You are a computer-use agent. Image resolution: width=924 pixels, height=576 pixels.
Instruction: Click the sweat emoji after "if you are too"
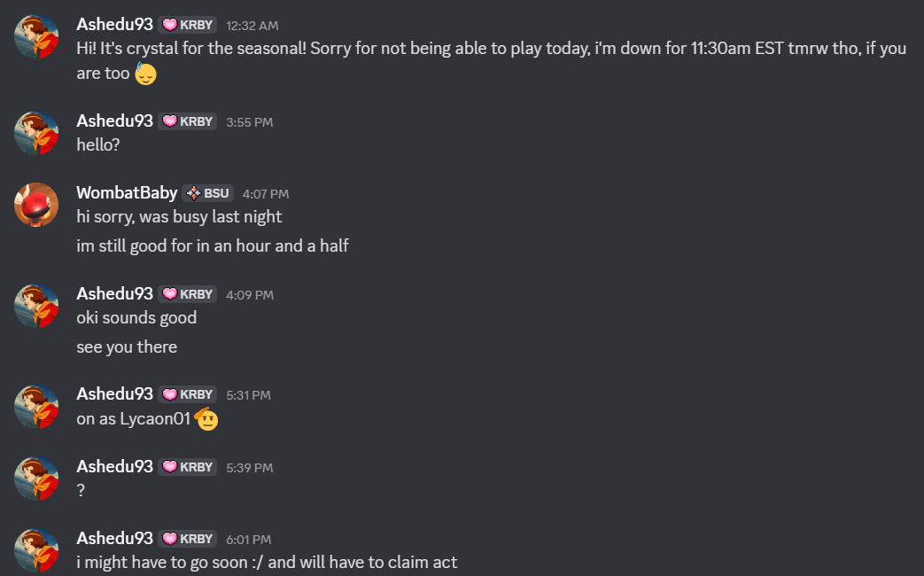pyautogui.click(x=145, y=74)
